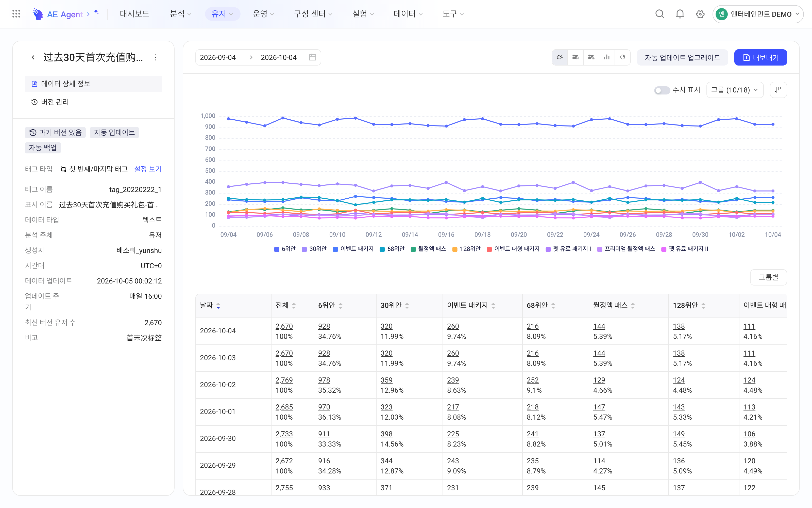The width and height of the screenshot is (812, 508).
Task: Sort table by 30위안 column arrows
Action: point(407,306)
